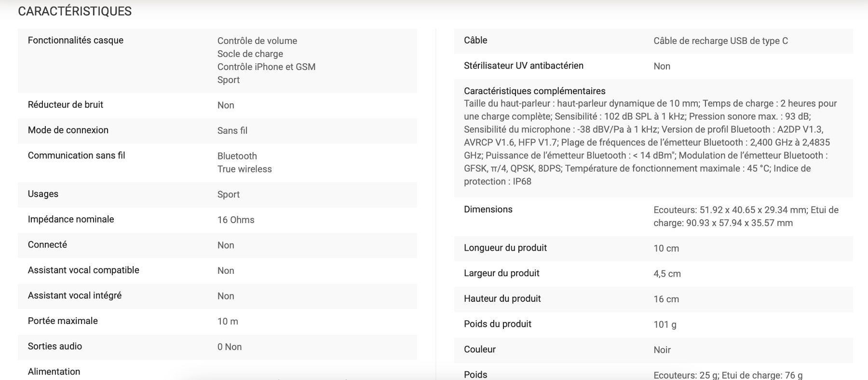Select the Caractéristiques complémentaires heading

click(x=535, y=91)
